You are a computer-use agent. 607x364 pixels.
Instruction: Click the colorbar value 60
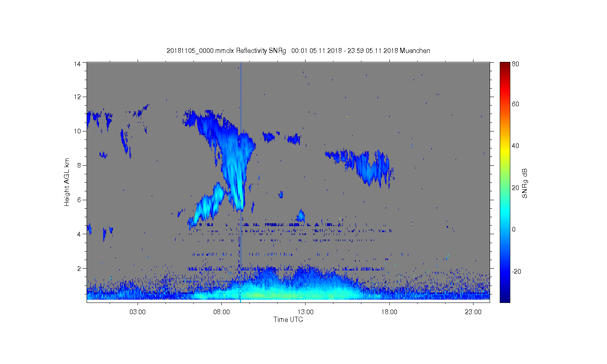coord(516,104)
